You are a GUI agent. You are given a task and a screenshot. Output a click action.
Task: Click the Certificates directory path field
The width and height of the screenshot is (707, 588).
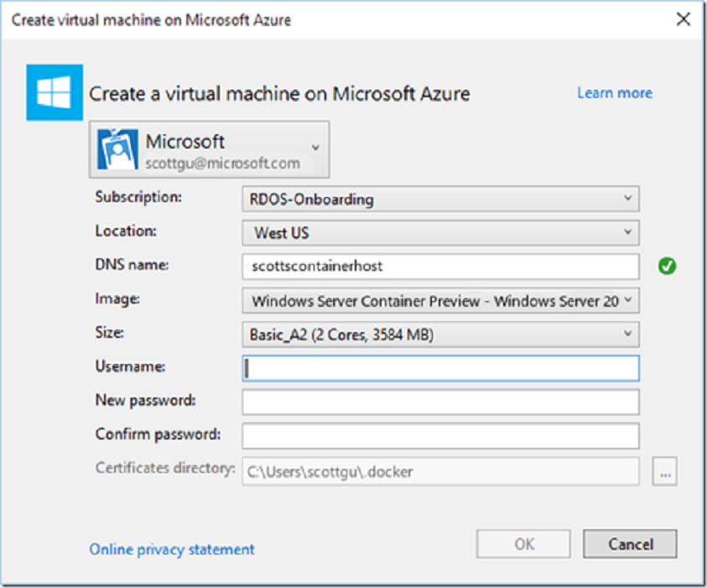click(x=440, y=471)
